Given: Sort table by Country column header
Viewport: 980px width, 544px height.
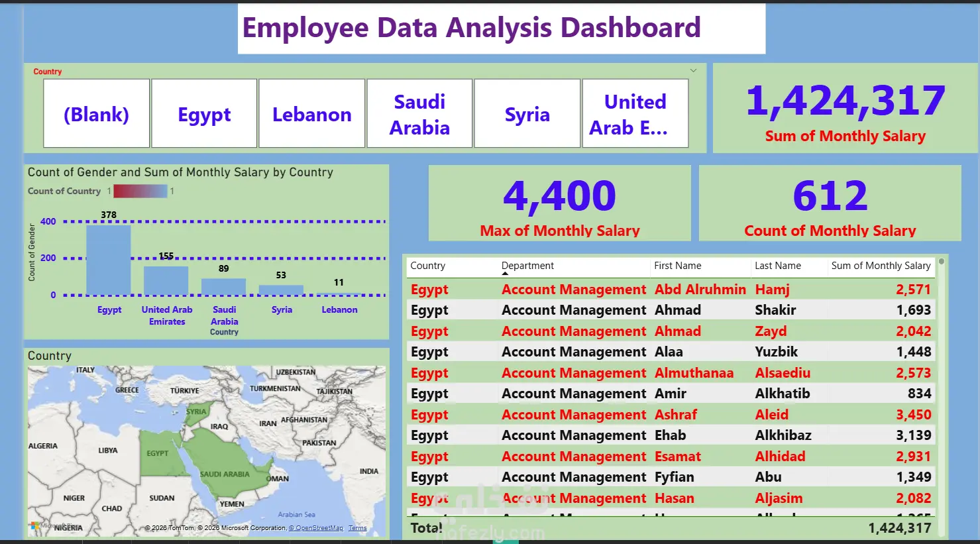Looking at the screenshot, I should 427,266.
